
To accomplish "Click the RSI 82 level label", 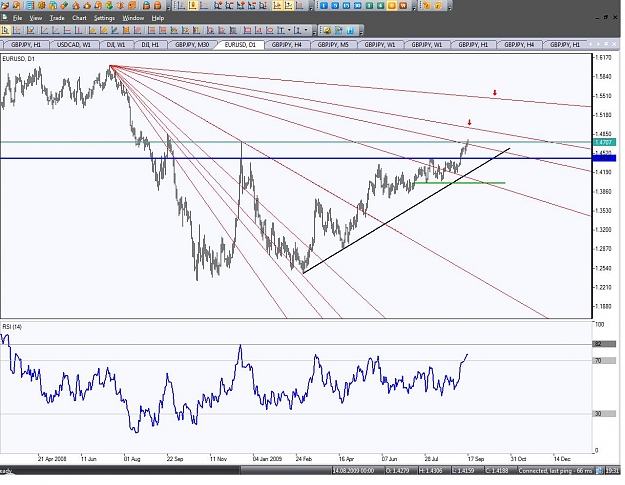I will click(x=605, y=344).
